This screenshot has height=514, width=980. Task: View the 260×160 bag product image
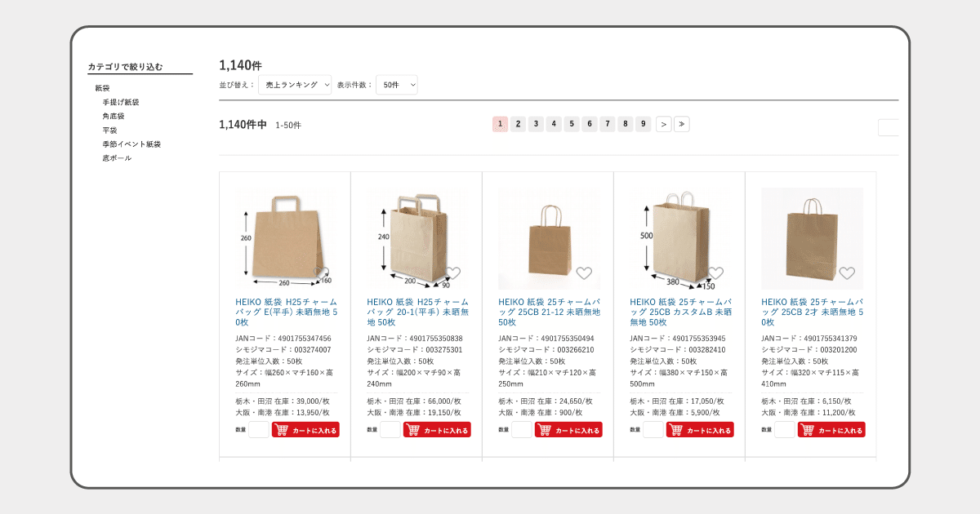coord(286,239)
